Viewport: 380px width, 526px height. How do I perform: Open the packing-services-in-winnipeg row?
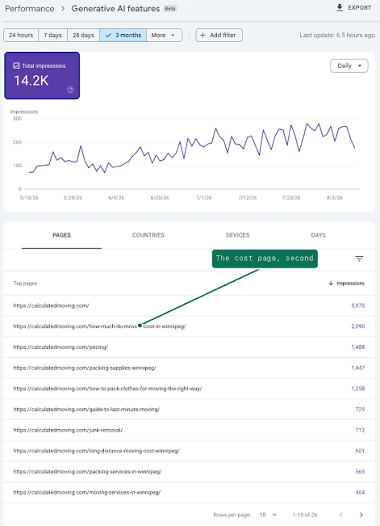pyautogui.click(x=189, y=472)
